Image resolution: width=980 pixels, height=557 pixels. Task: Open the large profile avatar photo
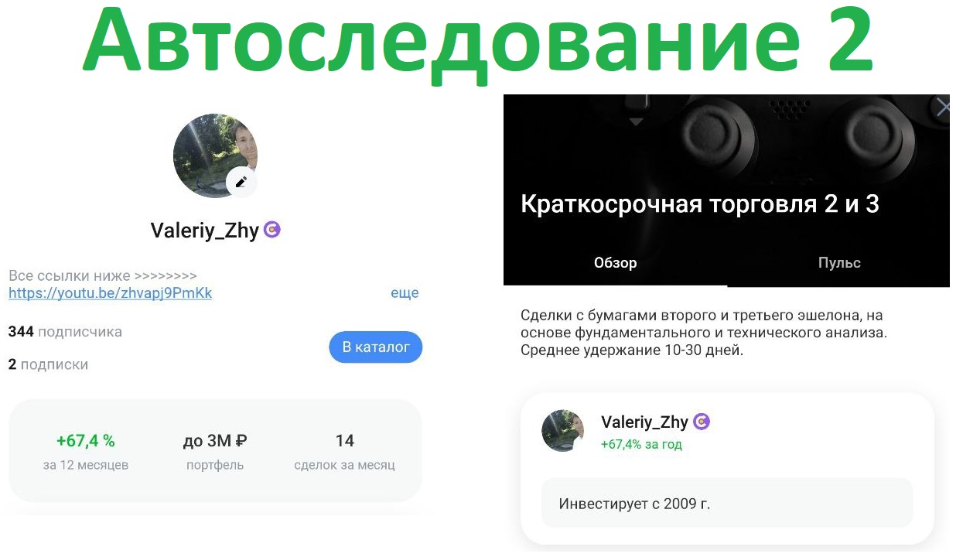click(215, 155)
